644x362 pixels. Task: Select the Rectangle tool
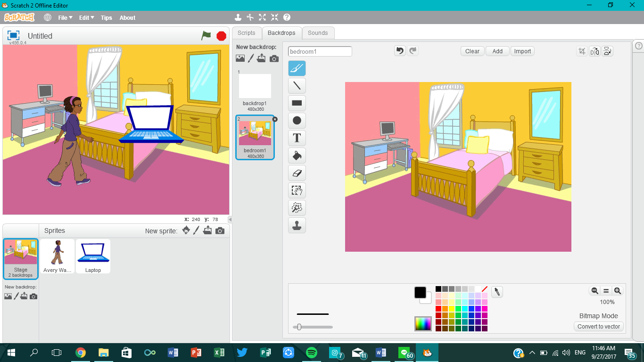[297, 103]
